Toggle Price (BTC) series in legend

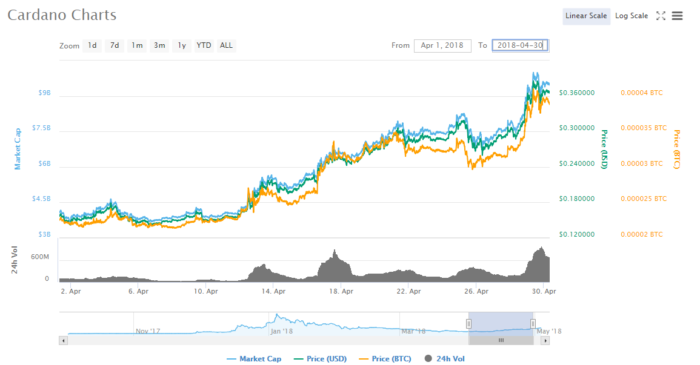(x=385, y=359)
